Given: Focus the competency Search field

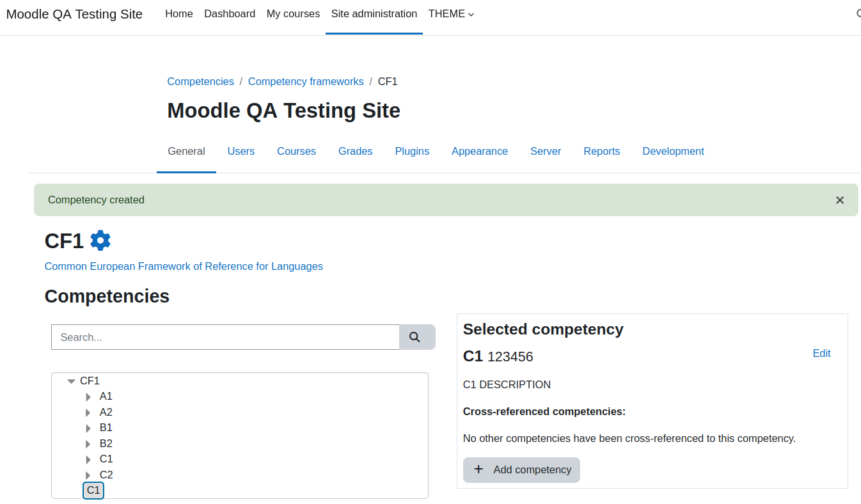Looking at the screenshot, I should pyautogui.click(x=225, y=337).
